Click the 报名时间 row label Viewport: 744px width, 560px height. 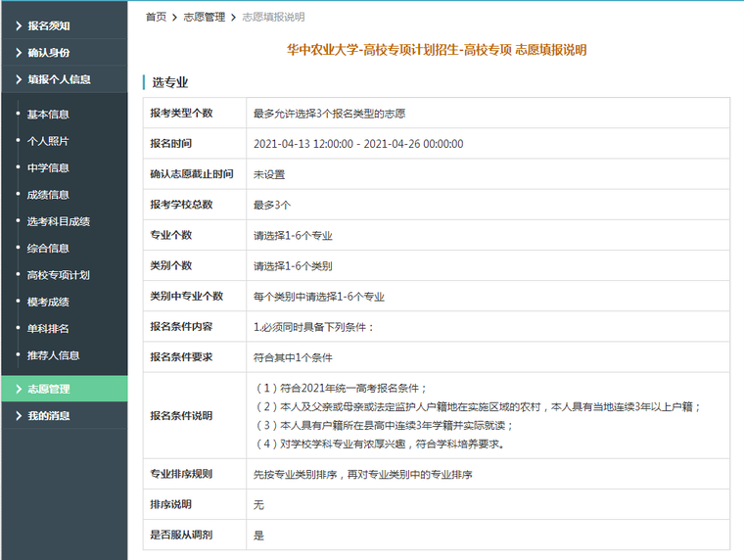tap(170, 143)
